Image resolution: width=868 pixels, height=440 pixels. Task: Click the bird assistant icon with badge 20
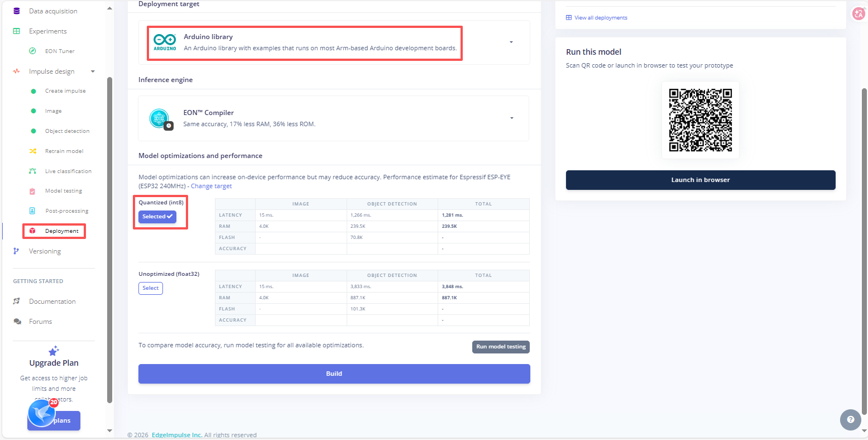coord(42,413)
